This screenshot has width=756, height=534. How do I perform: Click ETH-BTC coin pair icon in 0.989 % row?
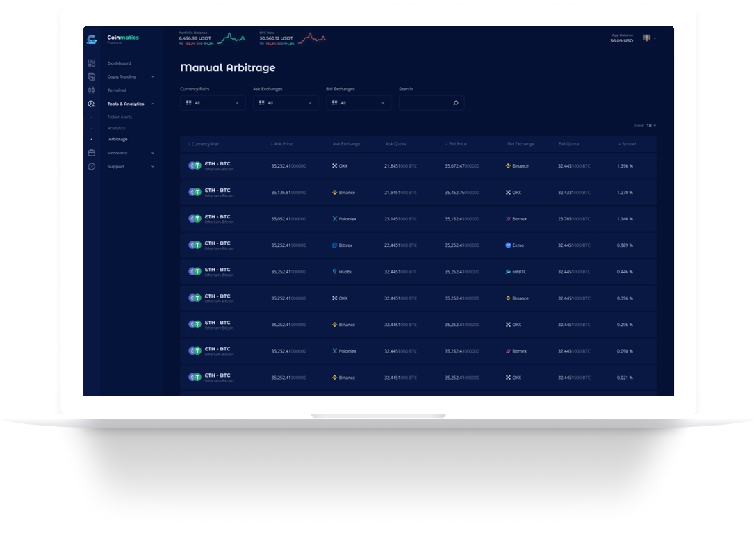click(195, 245)
